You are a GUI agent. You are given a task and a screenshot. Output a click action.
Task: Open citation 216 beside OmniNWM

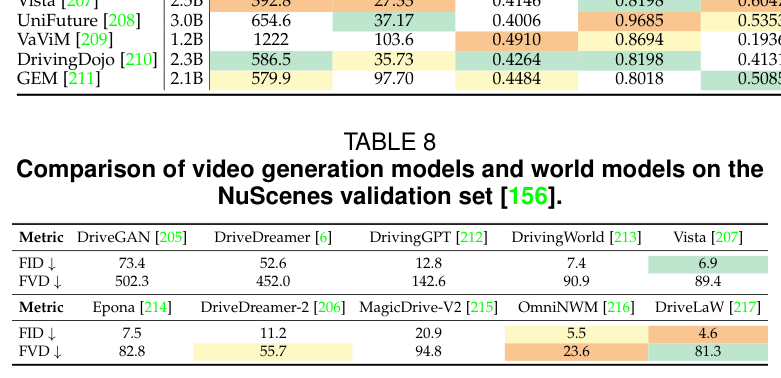pyautogui.click(x=618, y=308)
